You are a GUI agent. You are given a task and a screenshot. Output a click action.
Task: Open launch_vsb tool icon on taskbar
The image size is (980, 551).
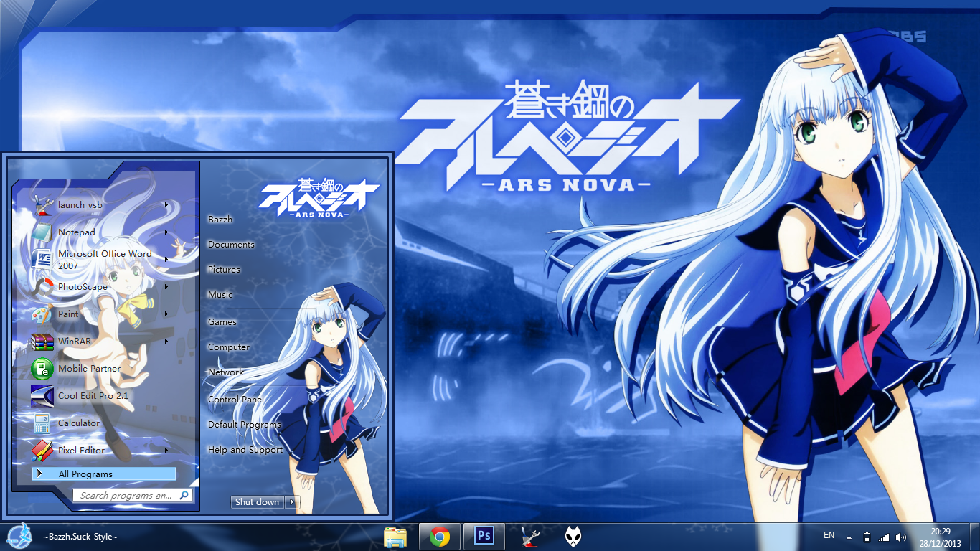pyautogui.click(x=529, y=537)
